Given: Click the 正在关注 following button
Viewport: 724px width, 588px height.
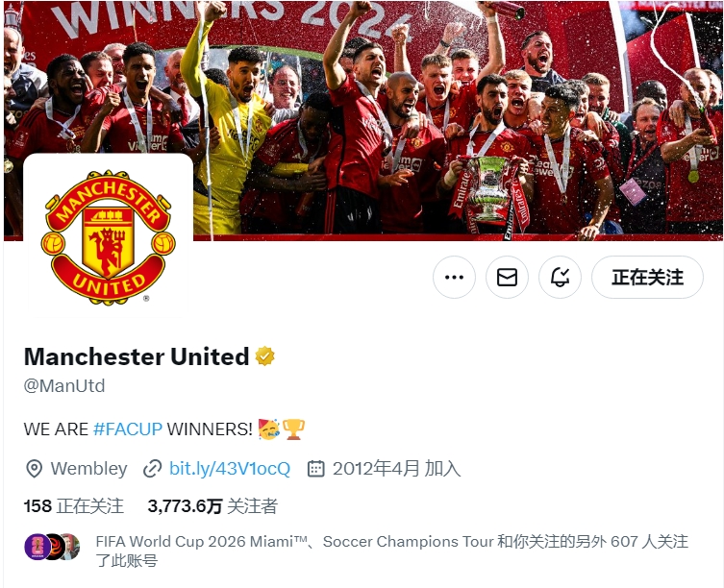Looking at the screenshot, I should coord(647,278).
